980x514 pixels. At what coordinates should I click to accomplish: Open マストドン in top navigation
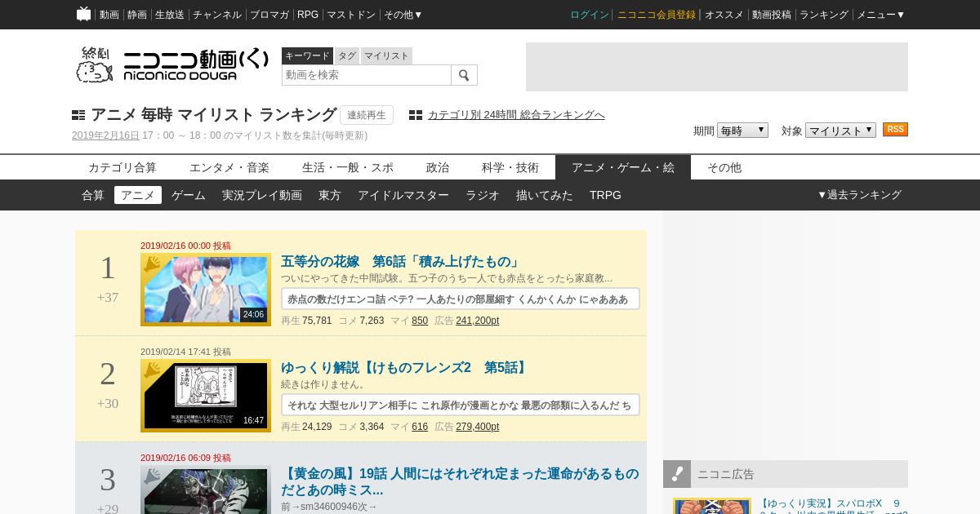[x=351, y=15]
